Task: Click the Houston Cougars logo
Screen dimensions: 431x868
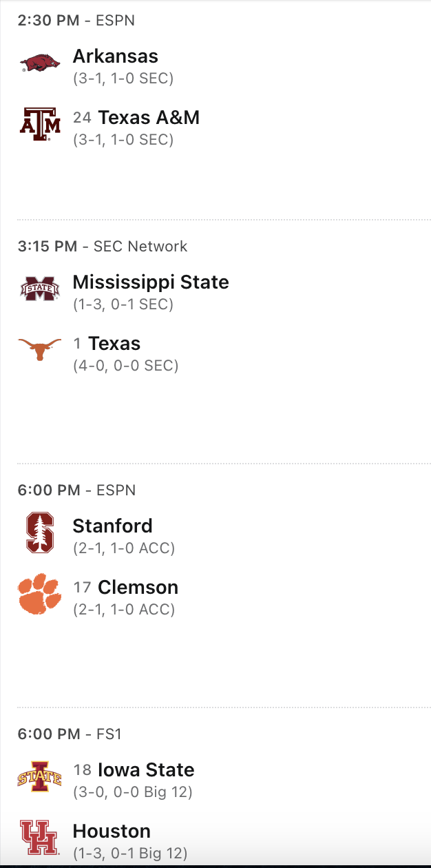Action: (x=39, y=838)
